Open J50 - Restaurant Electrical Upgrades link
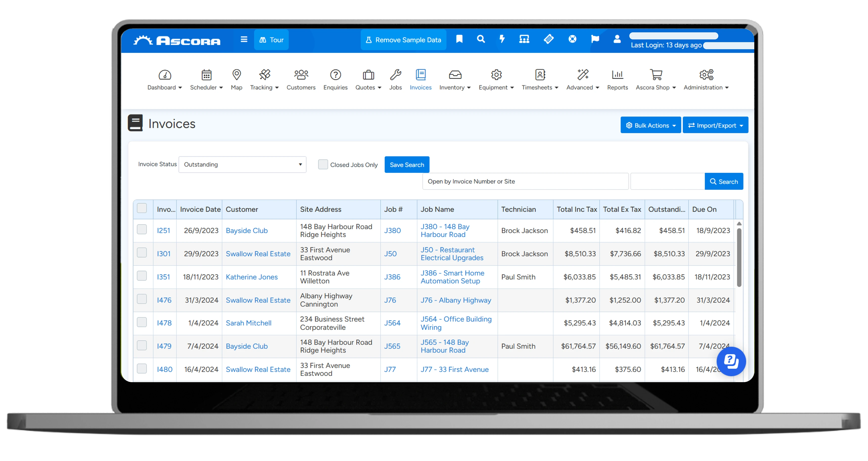Image resolution: width=868 pixels, height=461 pixels. (452, 254)
